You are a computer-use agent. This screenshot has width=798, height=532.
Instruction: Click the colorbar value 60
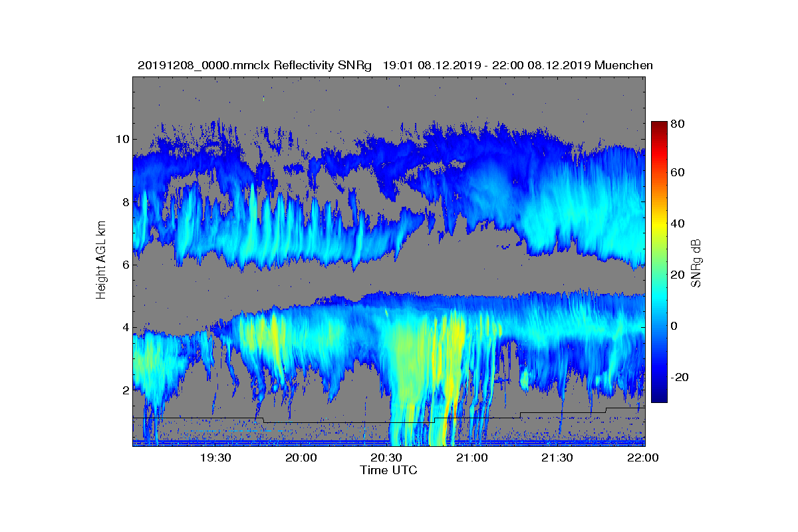[x=678, y=173]
